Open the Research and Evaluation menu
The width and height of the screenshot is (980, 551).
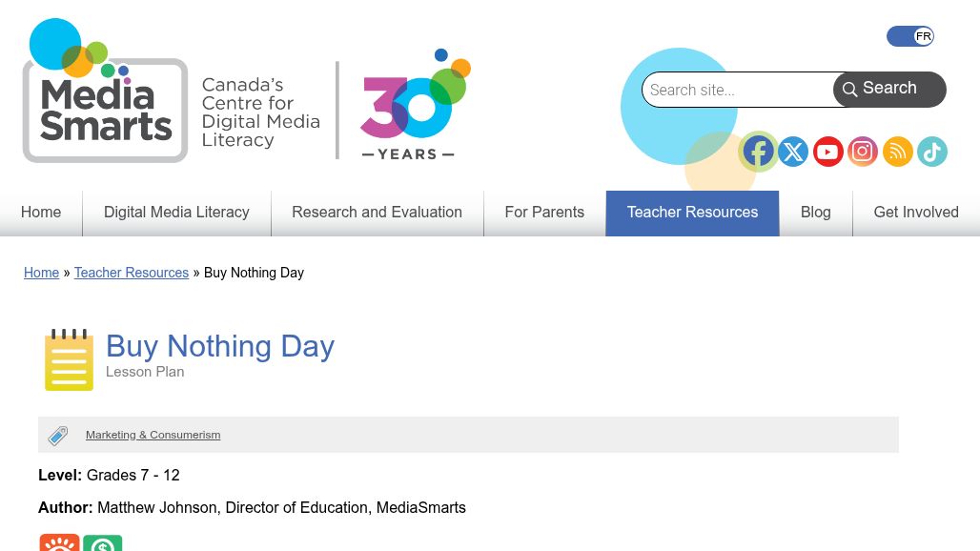pyautogui.click(x=377, y=213)
